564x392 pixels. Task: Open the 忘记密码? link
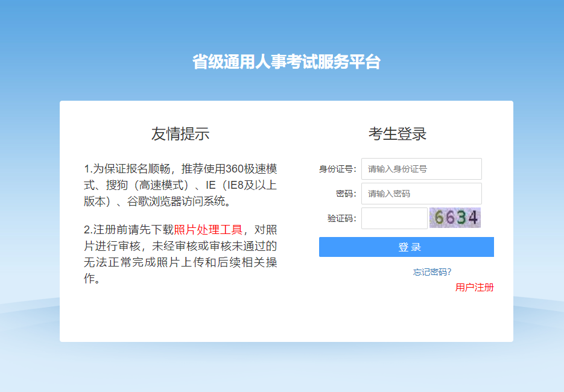[x=432, y=272]
